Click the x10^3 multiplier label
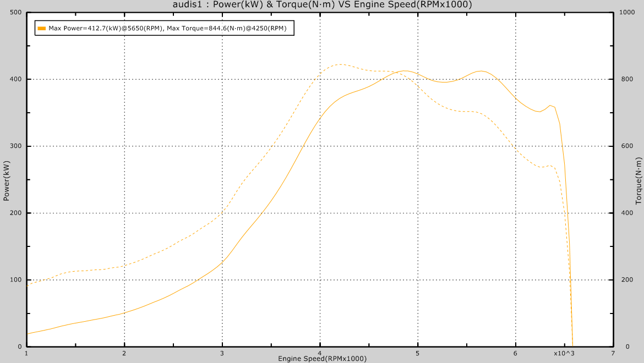This screenshot has height=363, width=644. pyautogui.click(x=564, y=353)
